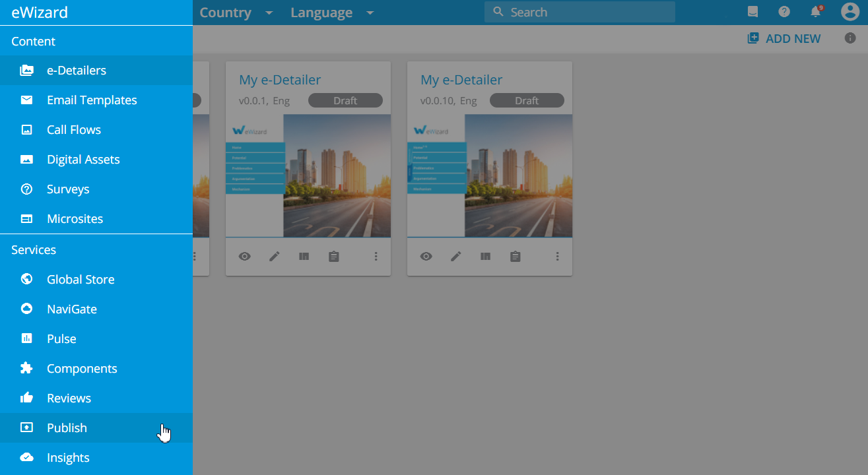Image resolution: width=868 pixels, height=475 pixels.
Task: Open the columns layout icon on v0.0.1 card
Action: (304, 257)
